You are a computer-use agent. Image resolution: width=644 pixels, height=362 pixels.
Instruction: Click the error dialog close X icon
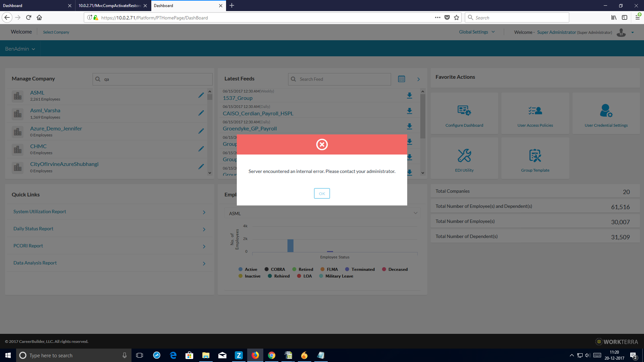coord(322,144)
